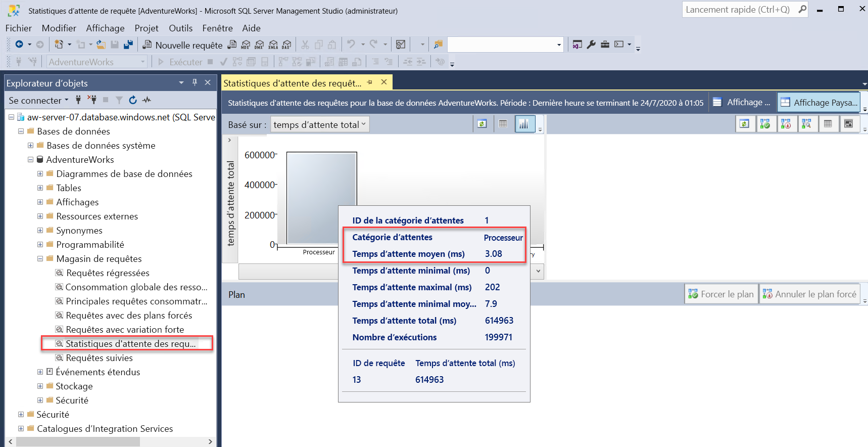Screen dimensions: 868x447
Task: Pin the Statistiques d'attente document tab
Action: point(370,82)
